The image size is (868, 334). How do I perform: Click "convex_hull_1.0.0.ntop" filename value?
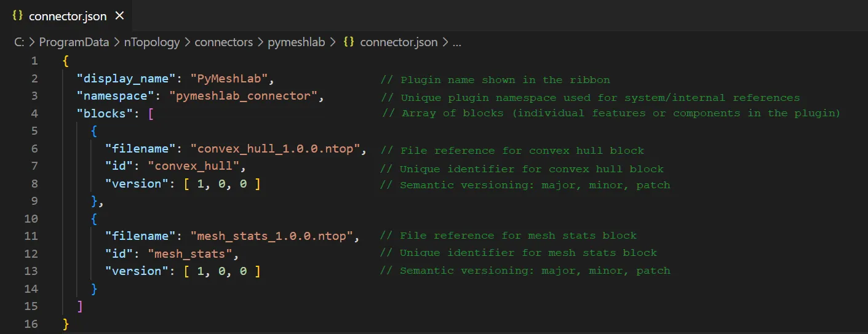tap(275, 148)
